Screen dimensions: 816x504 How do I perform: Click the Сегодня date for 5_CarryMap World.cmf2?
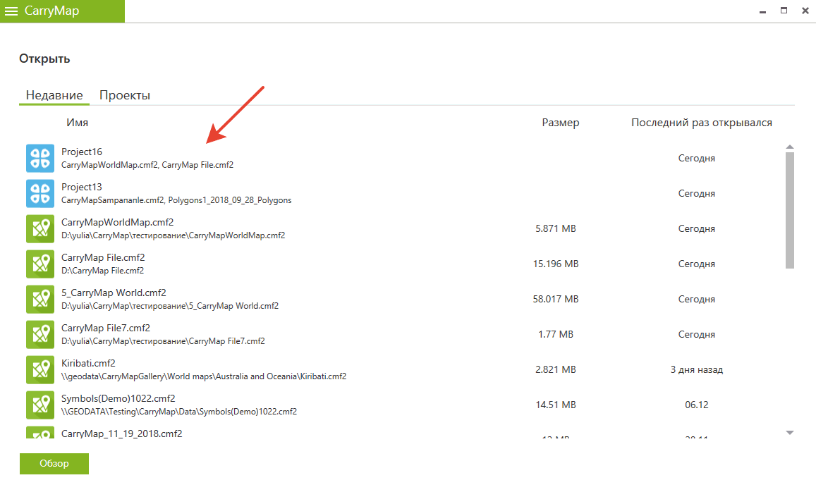[697, 300]
